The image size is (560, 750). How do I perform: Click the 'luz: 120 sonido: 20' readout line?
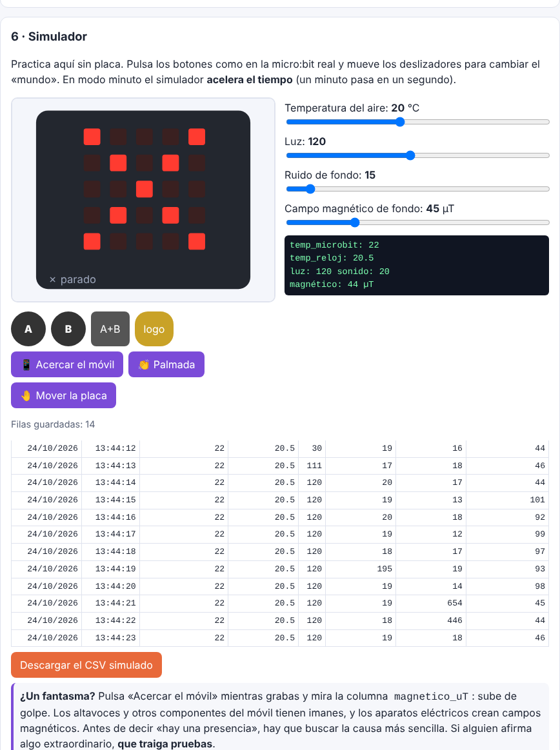tap(339, 271)
